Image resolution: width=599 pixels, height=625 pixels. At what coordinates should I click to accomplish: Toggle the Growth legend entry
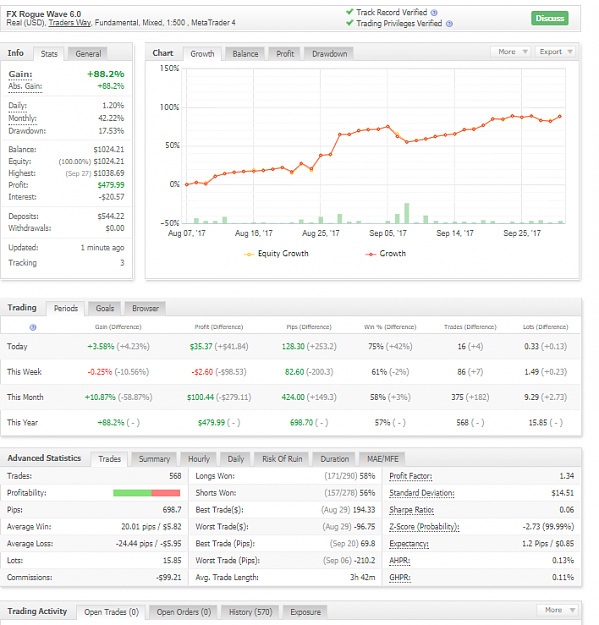(386, 254)
